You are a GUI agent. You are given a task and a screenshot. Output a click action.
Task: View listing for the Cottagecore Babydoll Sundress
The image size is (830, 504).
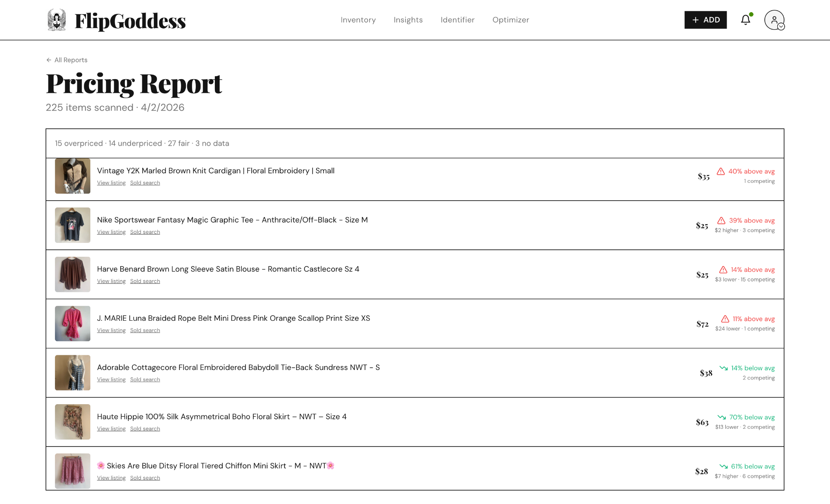pyautogui.click(x=111, y=380)
